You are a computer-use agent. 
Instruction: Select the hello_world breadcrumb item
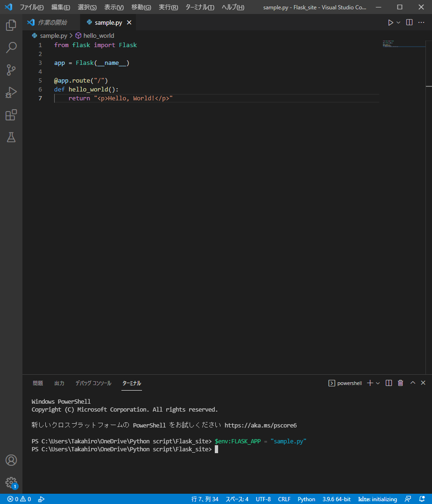(x=98, y=35)
